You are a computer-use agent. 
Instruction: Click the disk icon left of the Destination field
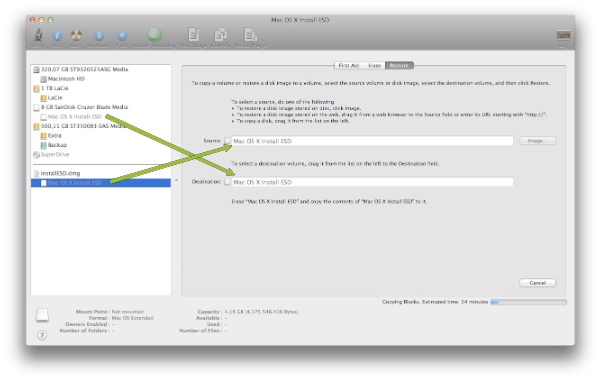coord(227,182)
